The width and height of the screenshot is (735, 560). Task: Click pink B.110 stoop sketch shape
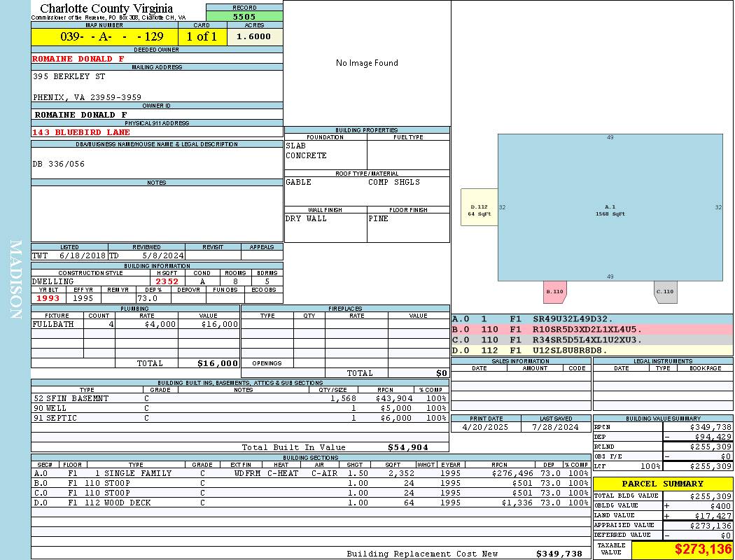[554, 291]
